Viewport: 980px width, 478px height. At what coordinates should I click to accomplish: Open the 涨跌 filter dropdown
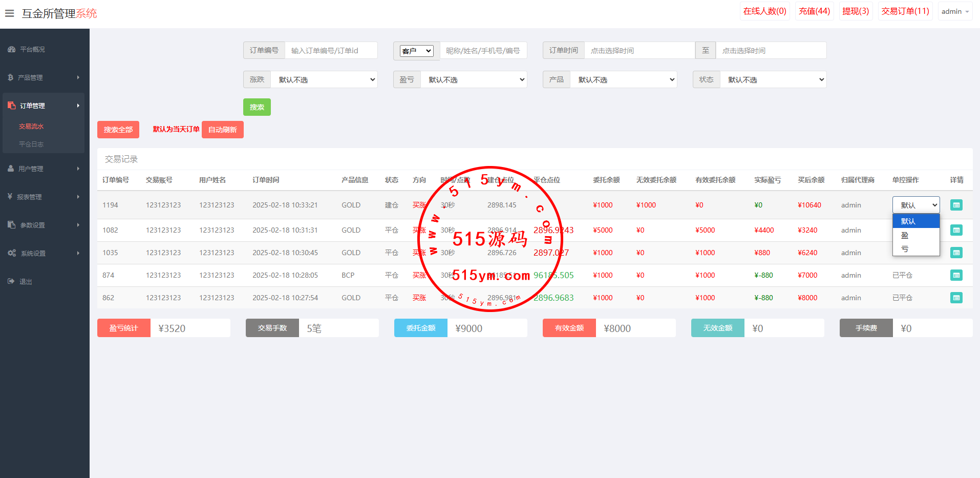[324, 80]
